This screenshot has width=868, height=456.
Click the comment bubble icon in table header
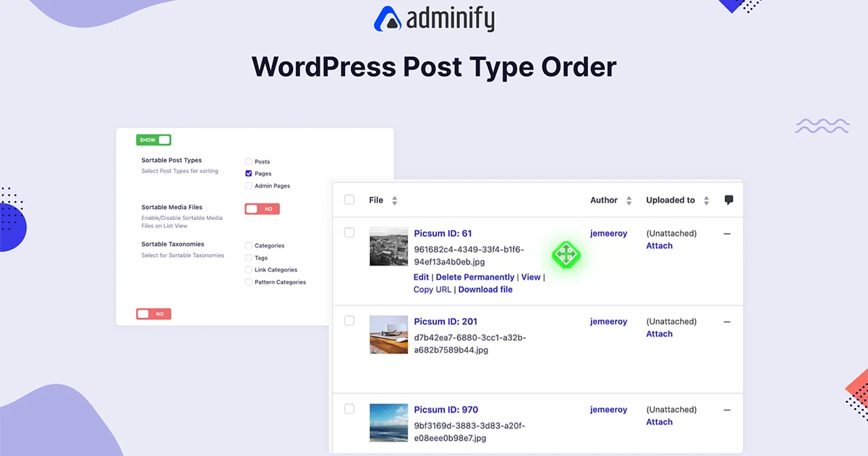pyautogui.click(x=728, y=200)
